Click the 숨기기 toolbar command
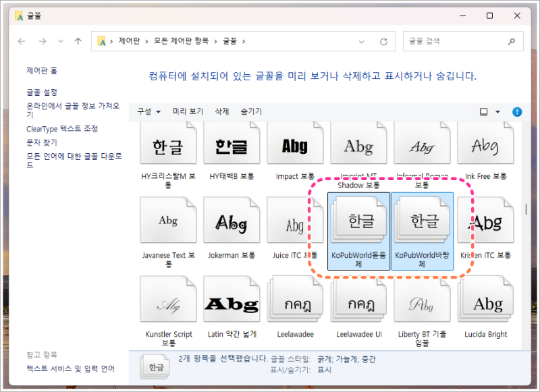The image size is (540, 392). (251, 111)
